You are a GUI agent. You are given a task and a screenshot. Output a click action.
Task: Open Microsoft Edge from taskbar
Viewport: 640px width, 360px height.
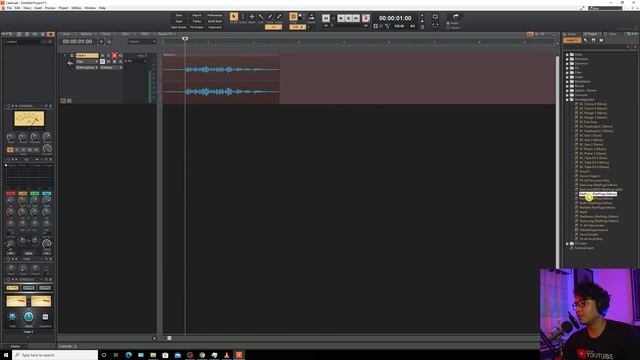(x=129, y=355)
